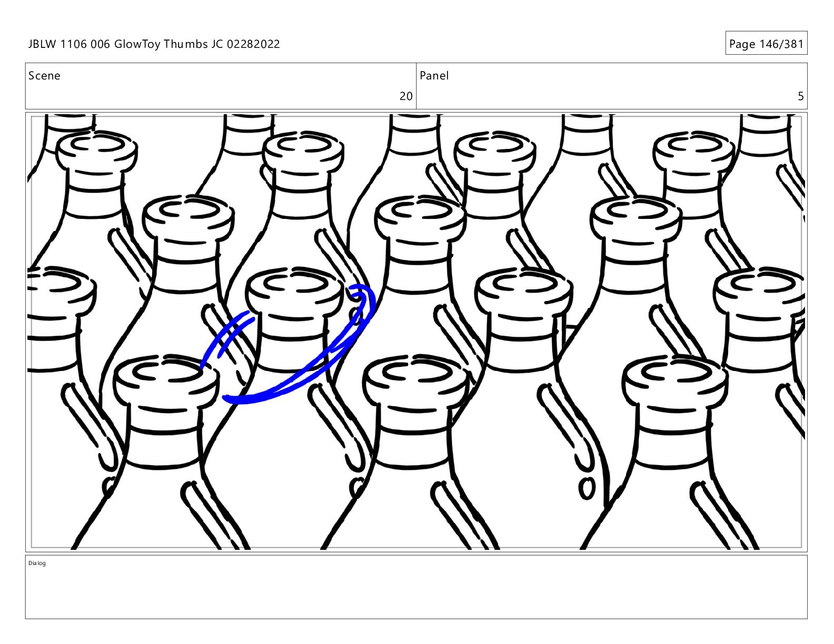Image resolution: width=834 pixels, height=644 pixels.
Task: Click the date text 02282022 in header
Action: pos(253,44)
